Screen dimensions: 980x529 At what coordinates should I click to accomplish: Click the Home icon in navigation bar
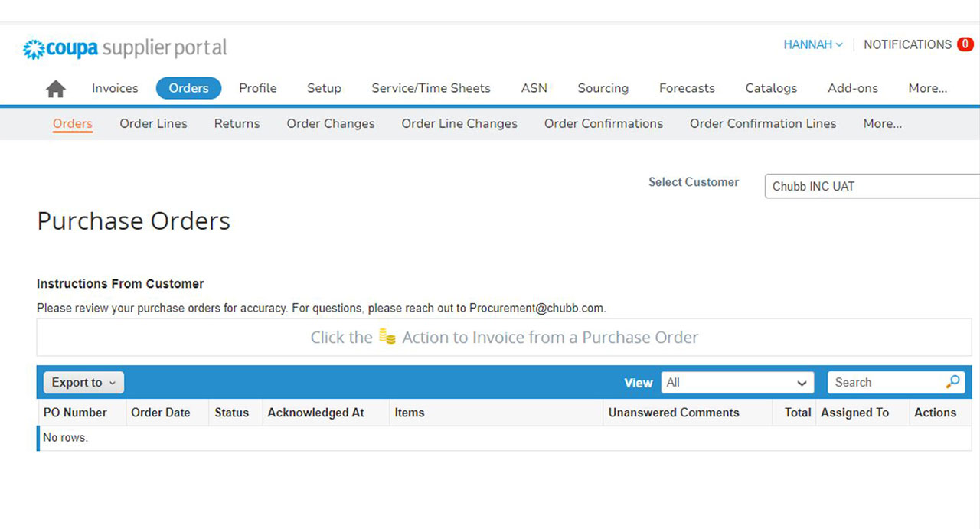point(56,89)
